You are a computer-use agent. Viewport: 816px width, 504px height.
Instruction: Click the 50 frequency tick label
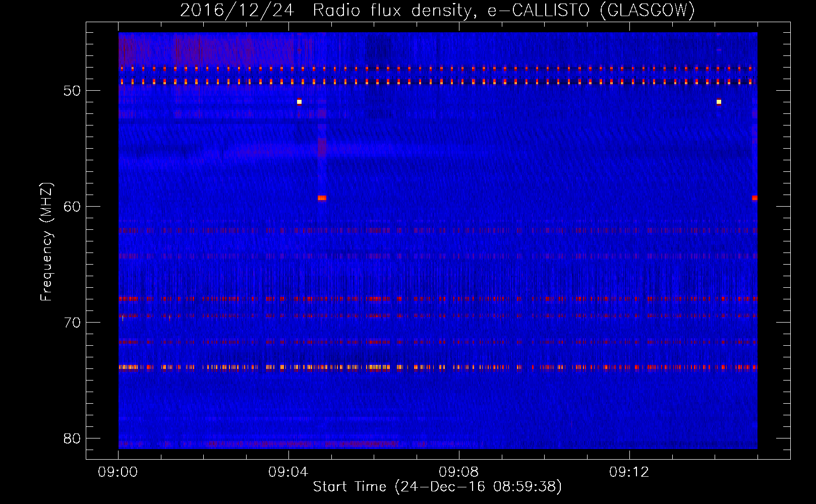point(73,91)
